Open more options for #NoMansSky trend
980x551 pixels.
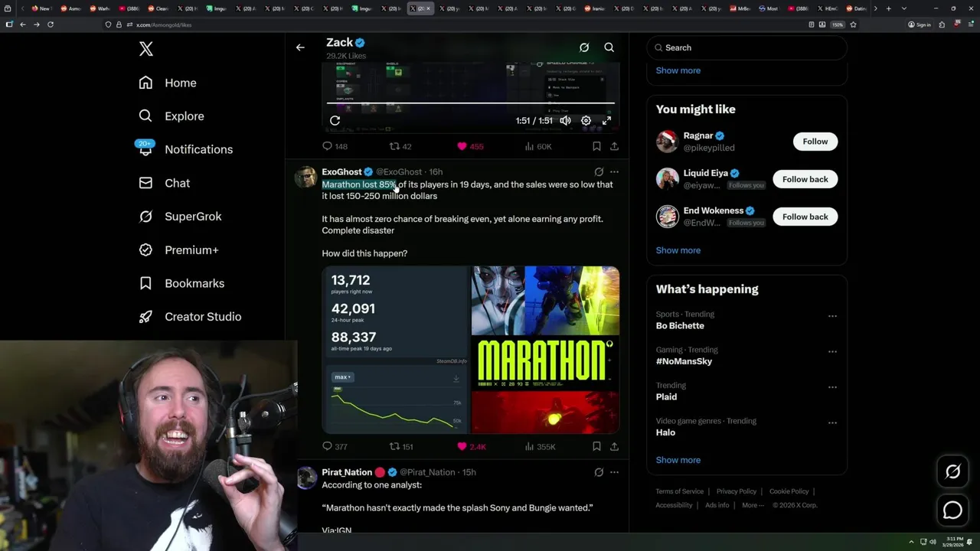click(x=832, y=351)
